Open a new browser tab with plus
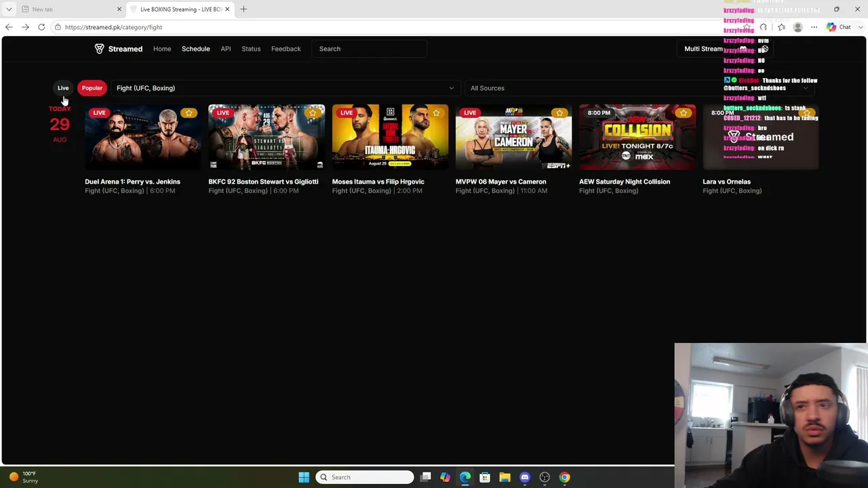 (x=243, y=9)
